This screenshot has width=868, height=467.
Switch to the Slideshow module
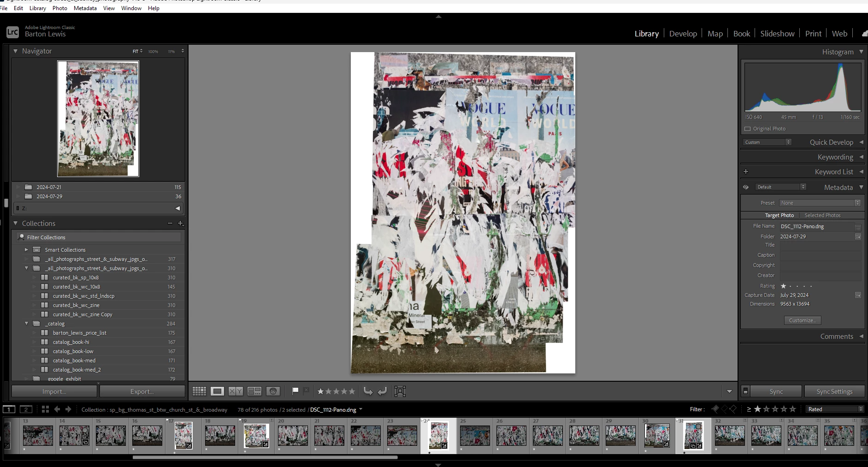tap(777, 34)
